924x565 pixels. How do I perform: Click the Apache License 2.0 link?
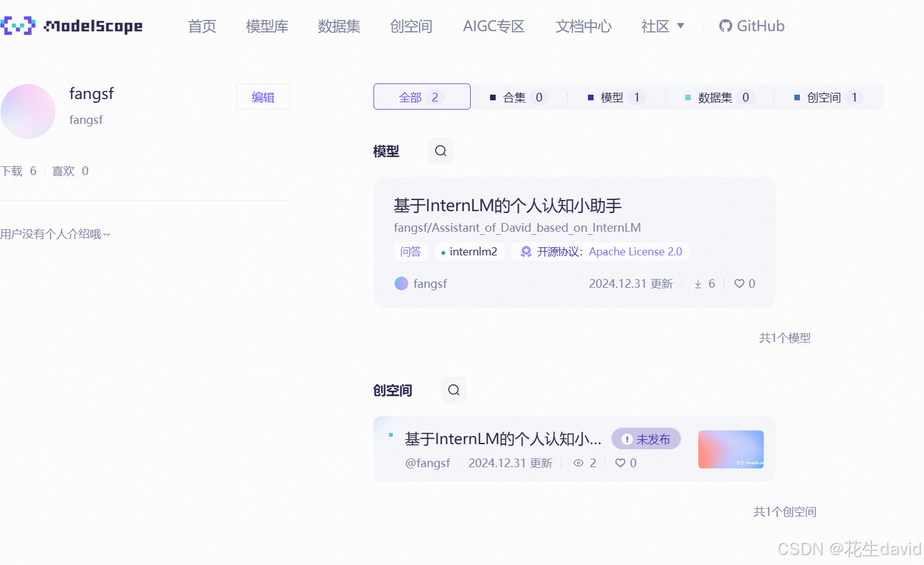coord(635,252)
